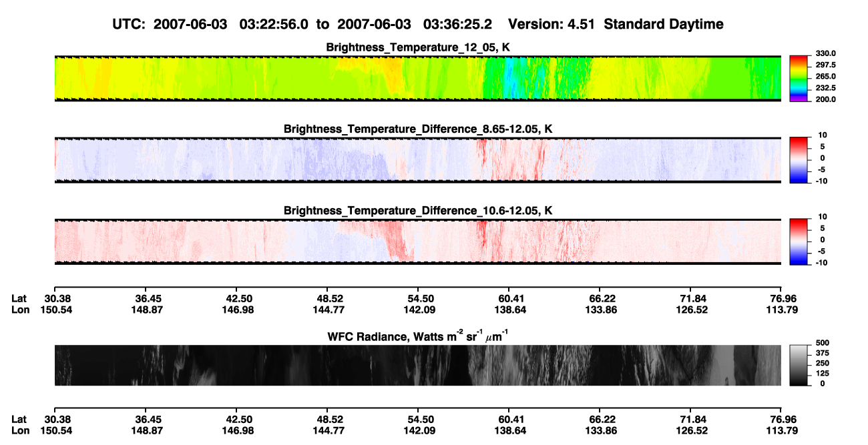Viewport: 868px width, 445px height.
Task: Click longitude 148.87 on the bottom-most axis
Action: (148, 430)
